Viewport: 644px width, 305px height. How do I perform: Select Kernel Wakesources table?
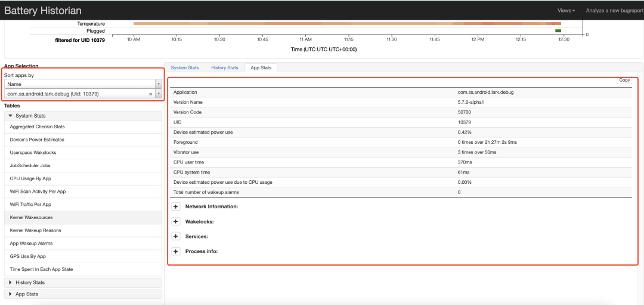tap(83, 217)
